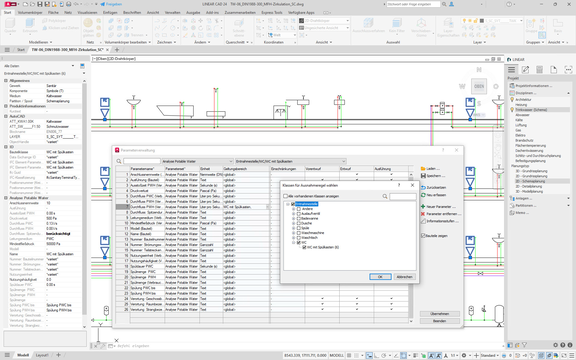Click the New drawing icon in quick access toolbar
The image size is (576, 360).
[x=25, y=4]
